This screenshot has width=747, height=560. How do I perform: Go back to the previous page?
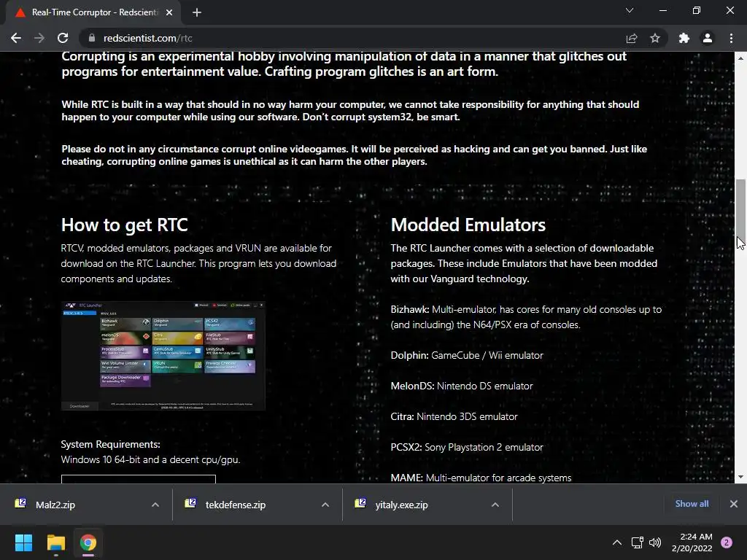[16, 38]
